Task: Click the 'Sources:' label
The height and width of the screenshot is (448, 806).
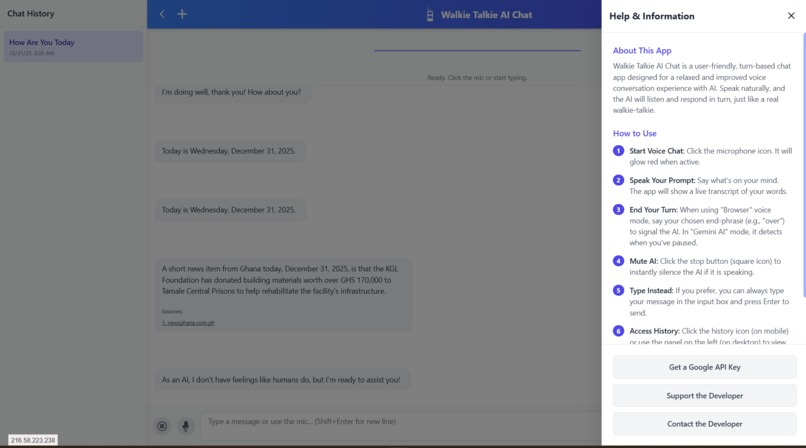Action: [172, 311]
